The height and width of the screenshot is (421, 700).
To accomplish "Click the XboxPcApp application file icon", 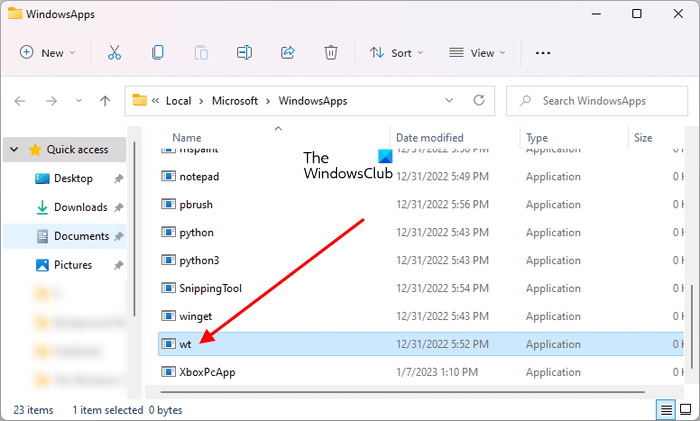I will click(168, 371).
